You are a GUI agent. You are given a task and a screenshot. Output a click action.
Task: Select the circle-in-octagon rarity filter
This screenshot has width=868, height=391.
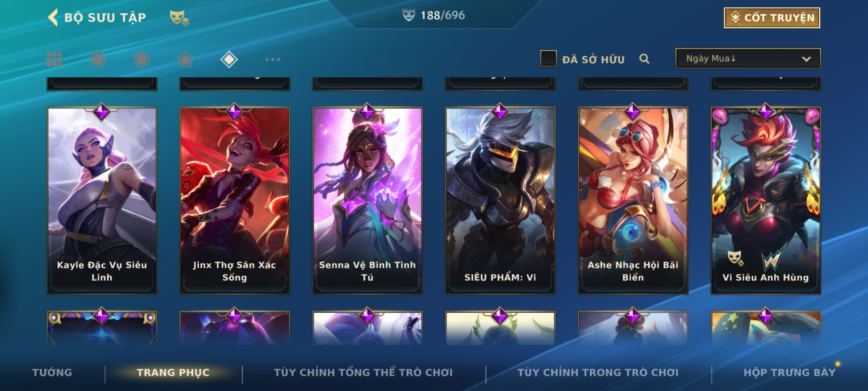click(x=98, y=59)
